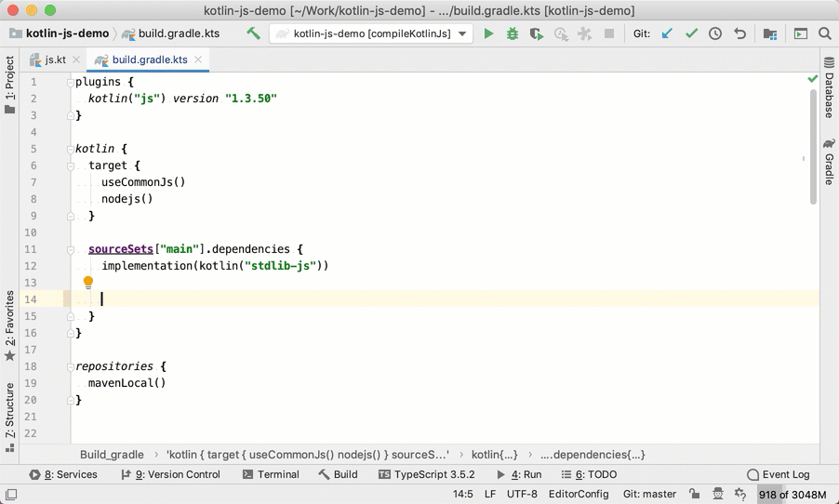Open Search Everywhere magnifier
Image resolution: width=839 pixels, height=504 pixels.
pos(824,33)
